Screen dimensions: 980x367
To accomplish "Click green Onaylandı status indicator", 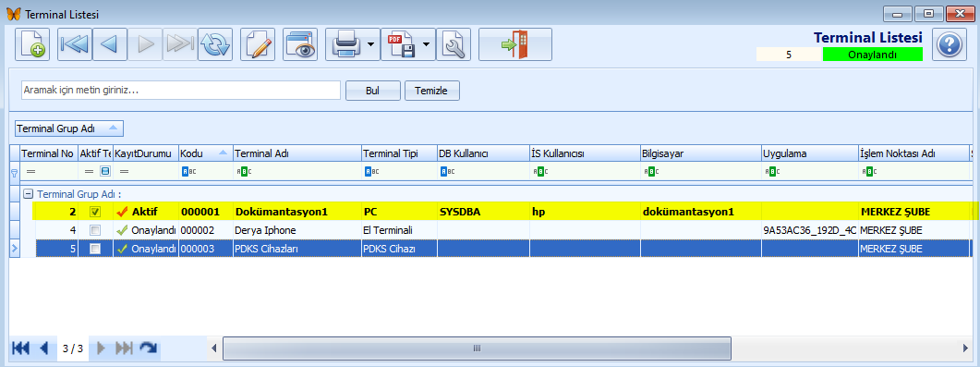I will [873, 55].
